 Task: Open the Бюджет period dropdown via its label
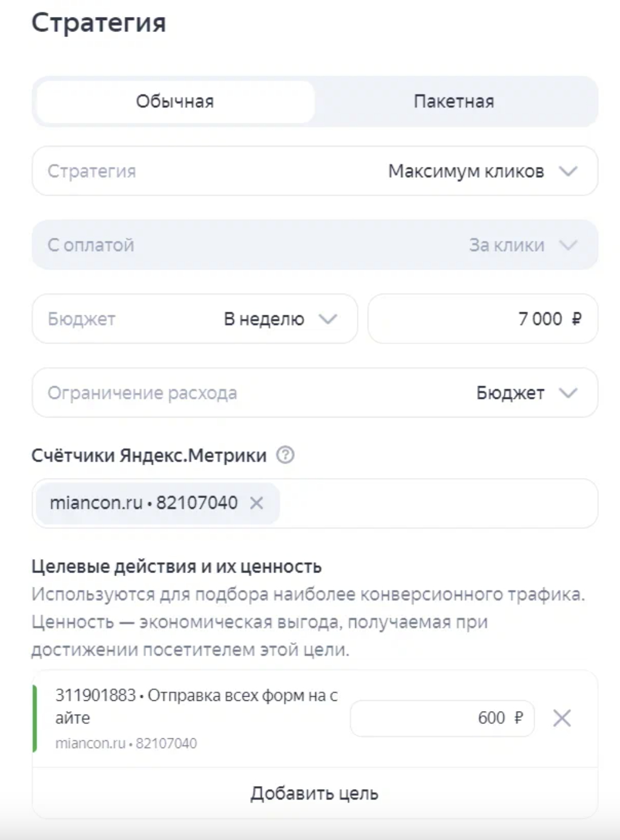click(x=82, y=319)
